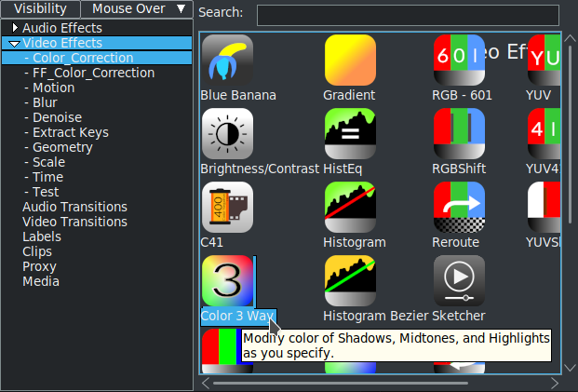Select the RGBShift effect icon
The image size is (578, 392).
(x=459, y=134)
